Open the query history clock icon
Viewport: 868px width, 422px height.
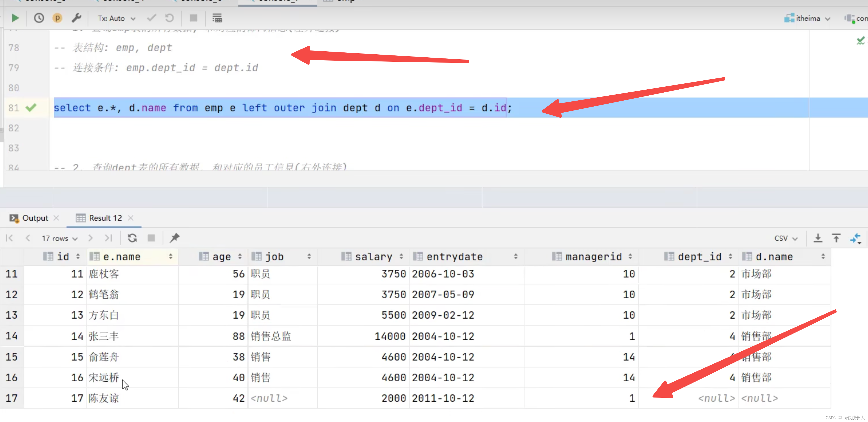[x=39, y=18]
